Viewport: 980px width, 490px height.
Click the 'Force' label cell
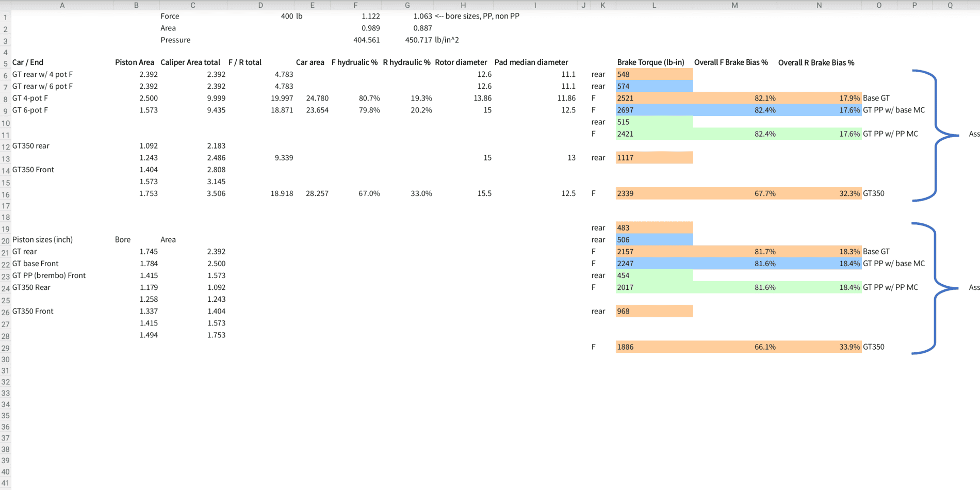[x=170, y=16]
